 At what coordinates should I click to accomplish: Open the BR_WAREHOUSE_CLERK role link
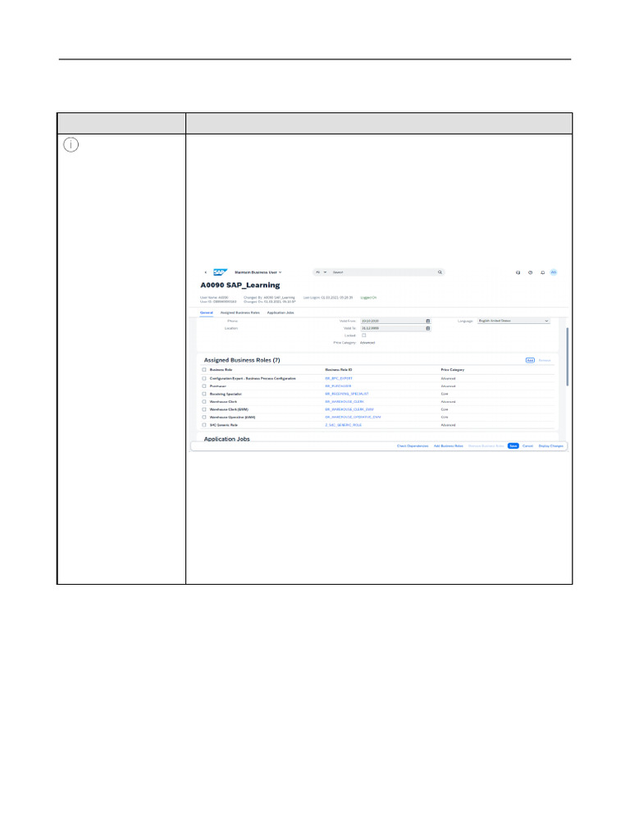[x=345, y=402]
